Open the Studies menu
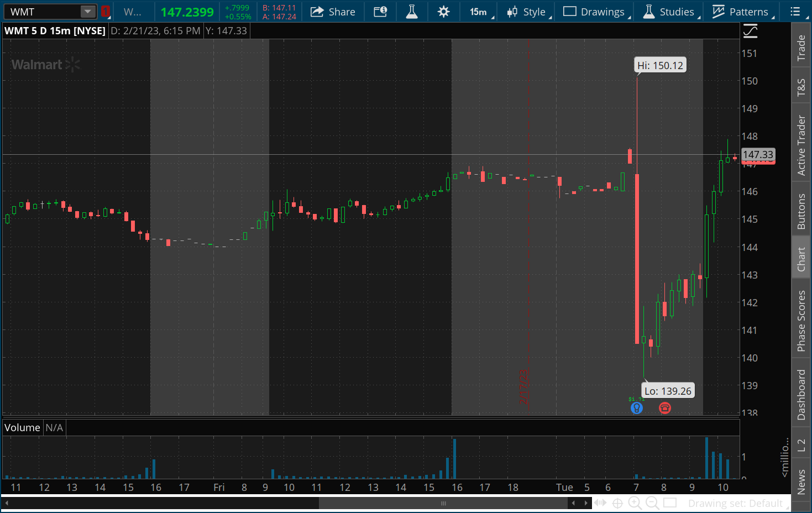Image resolution: width=812 pixels, height=513 pixels. coord(669,12)
